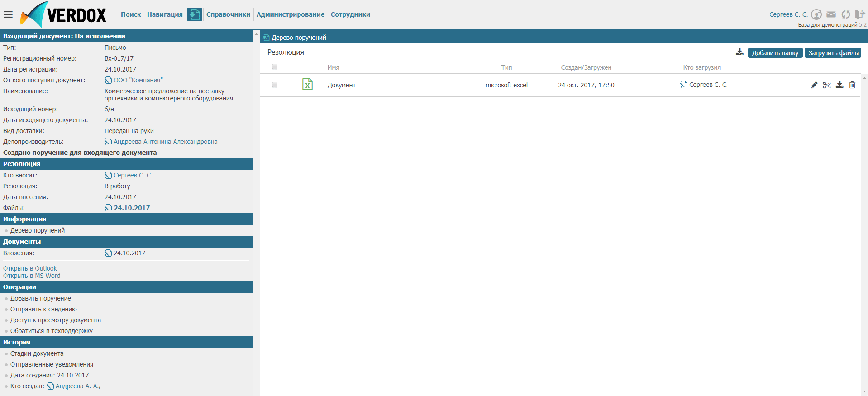Sort by Тип column header

pos(506,67)
